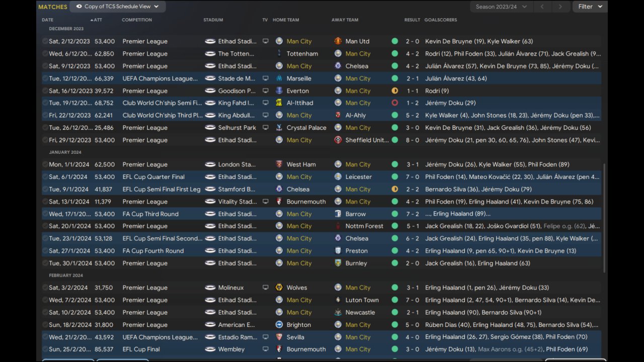Toggle the tick circle on West Ham fixture
644x362 pixels.
(x=45, y=164)
